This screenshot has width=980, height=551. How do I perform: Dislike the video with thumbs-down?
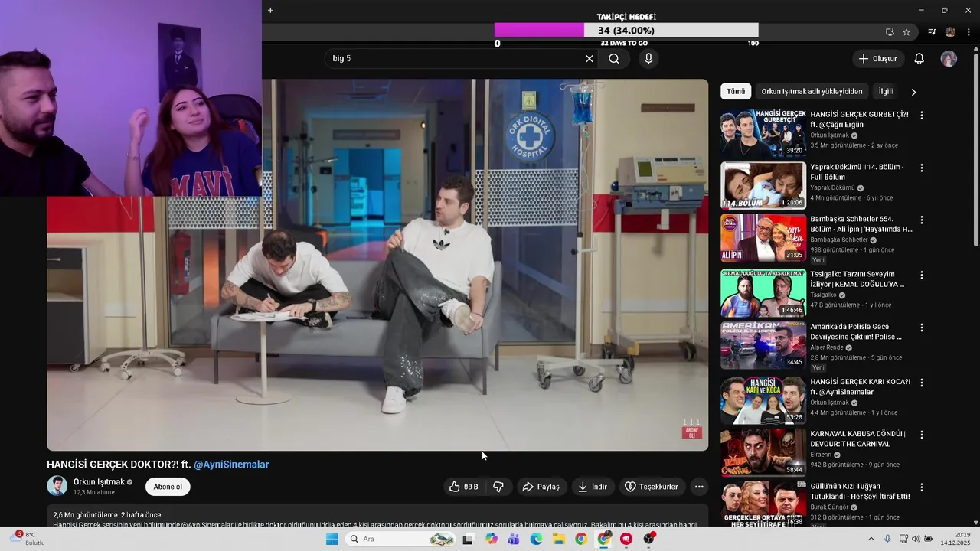click(x=498, y=487)
